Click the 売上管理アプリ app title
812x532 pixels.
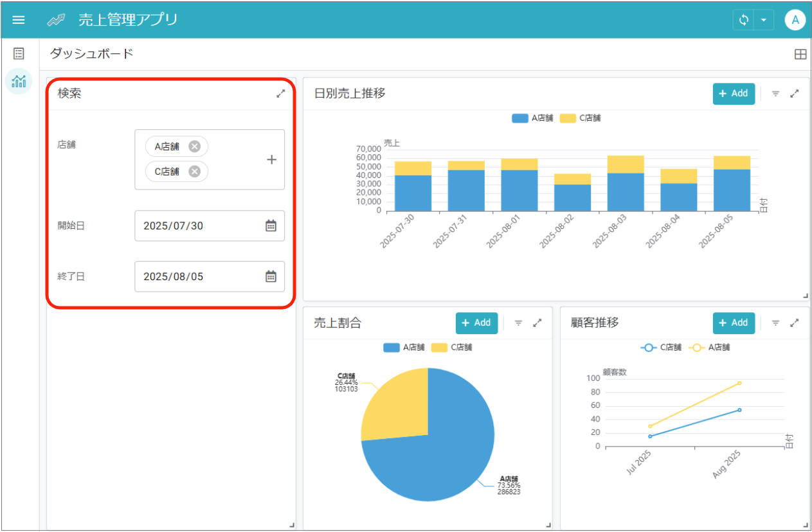128,20
